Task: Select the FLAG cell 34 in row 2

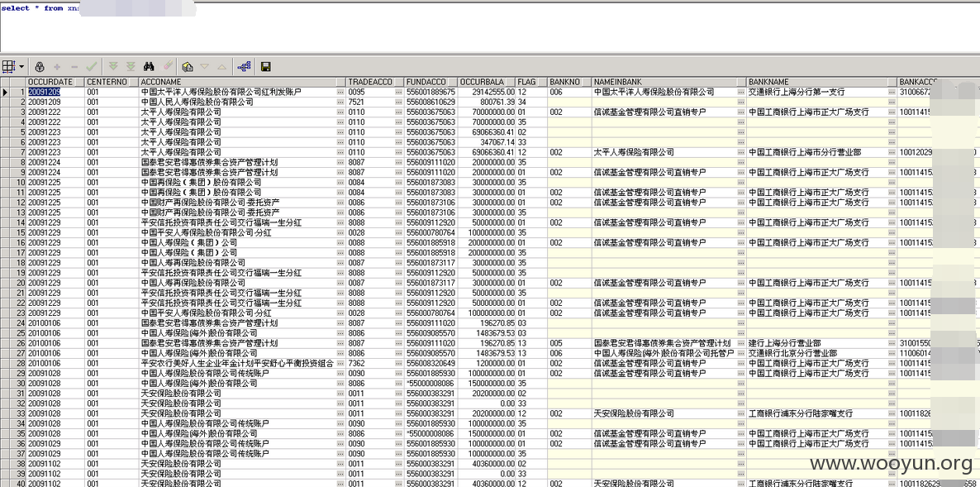Action: click(x=531, y=102)
